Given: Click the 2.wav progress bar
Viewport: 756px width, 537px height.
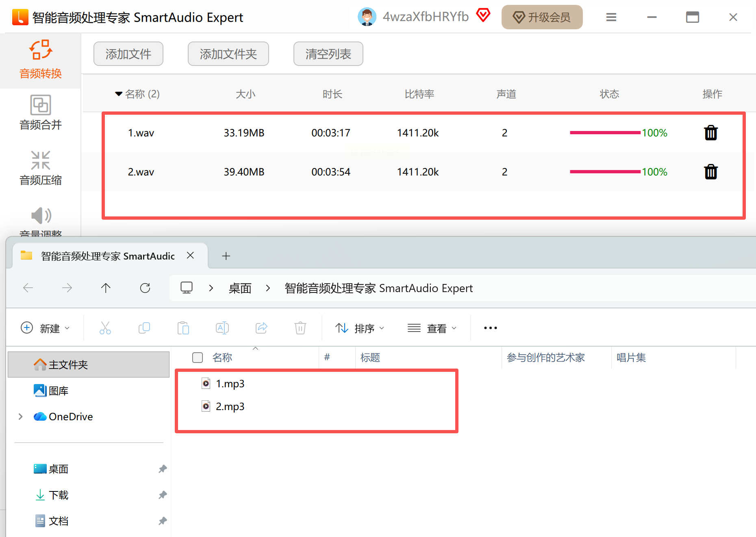Looking at the screenshot, I should click(605, 172).
